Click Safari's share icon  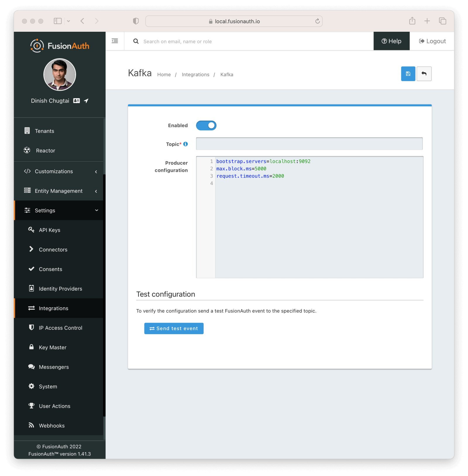pos(412,21)
